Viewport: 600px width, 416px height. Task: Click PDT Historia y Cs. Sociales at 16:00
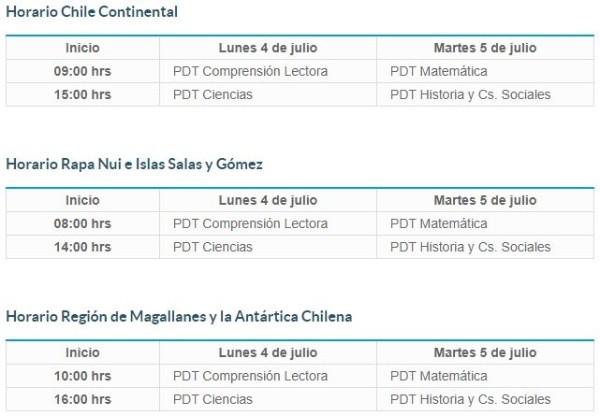tap(470, 400)
